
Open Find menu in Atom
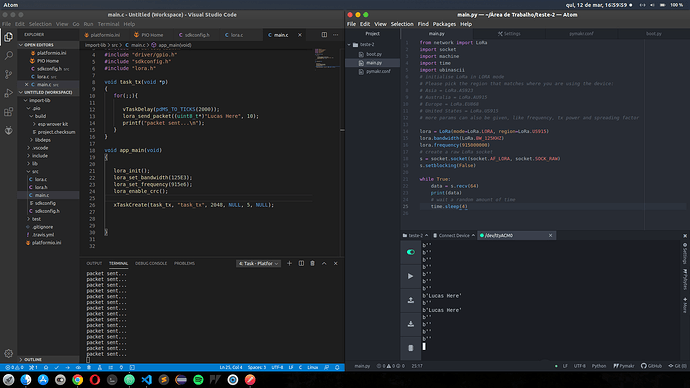click(423, 24)
